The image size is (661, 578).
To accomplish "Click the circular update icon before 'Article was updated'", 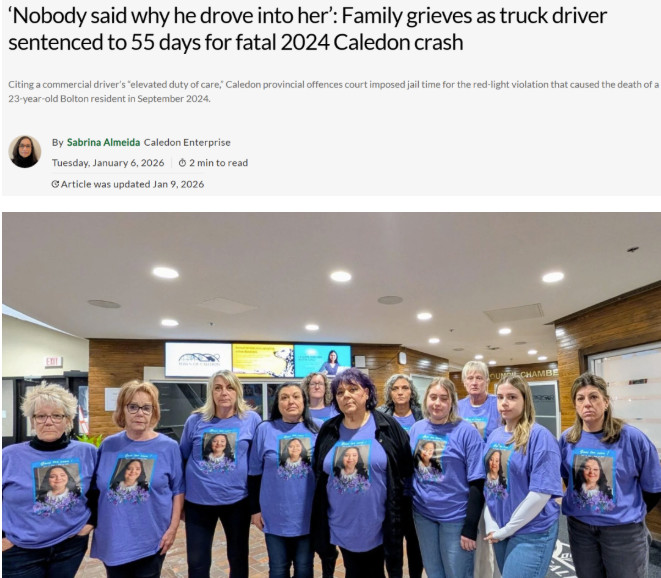I will click(55, 184).
